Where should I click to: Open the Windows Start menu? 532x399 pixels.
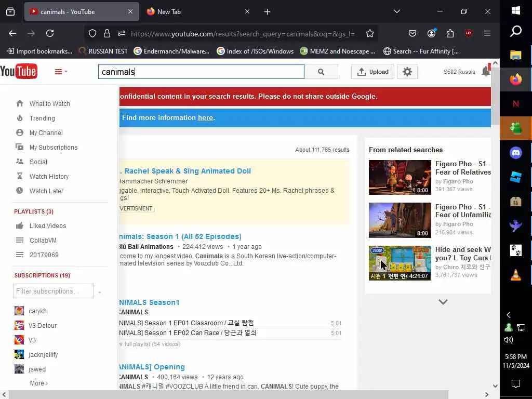pos(516,10)
